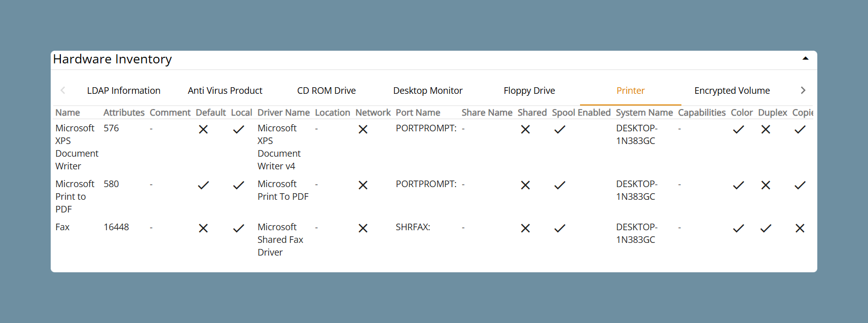Select the CD ROM Drive tab
The height and width of the screenshot is (323, 868).
[327, 91]
